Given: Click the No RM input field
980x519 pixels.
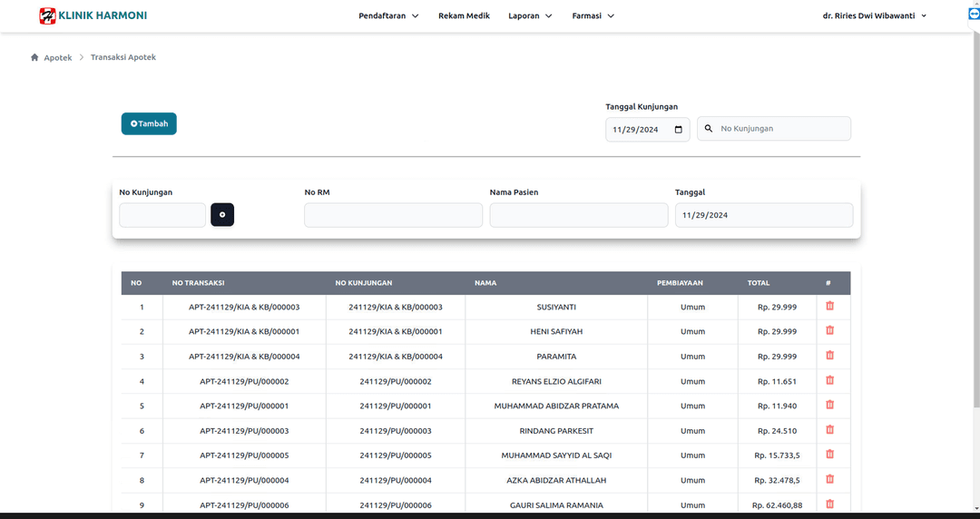Looking at the screenshot, I should (393, 215).
